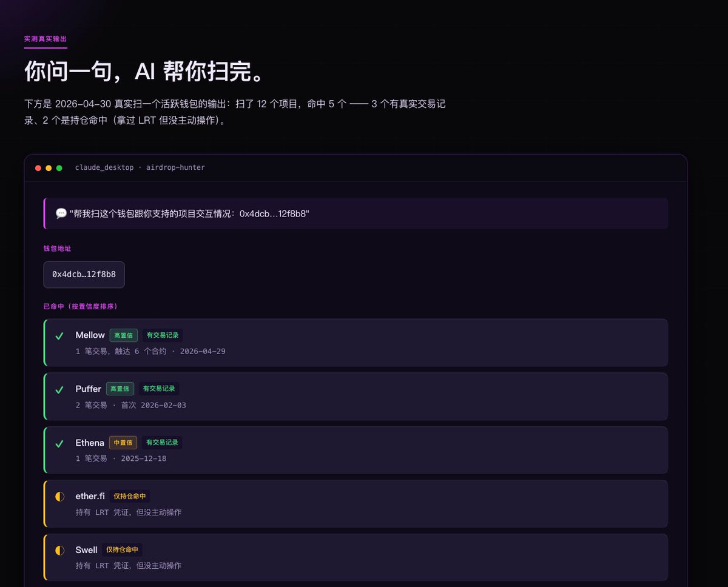
Task: Click the 高置信 badge on the Puffer row
Action: click(x=120, y=389)
